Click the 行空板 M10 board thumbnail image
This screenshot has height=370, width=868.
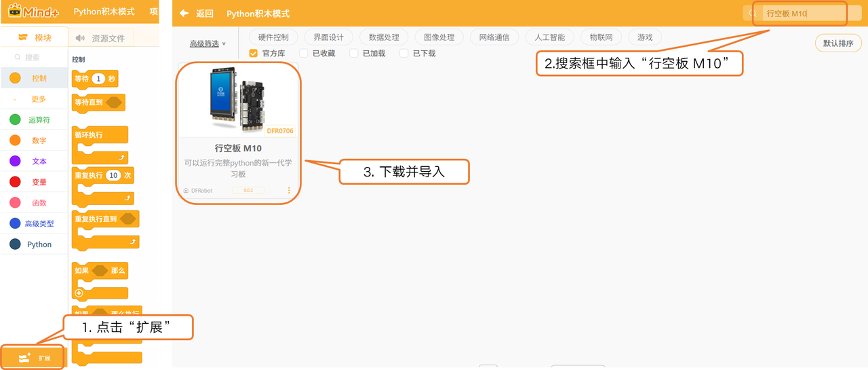(239, 99)
